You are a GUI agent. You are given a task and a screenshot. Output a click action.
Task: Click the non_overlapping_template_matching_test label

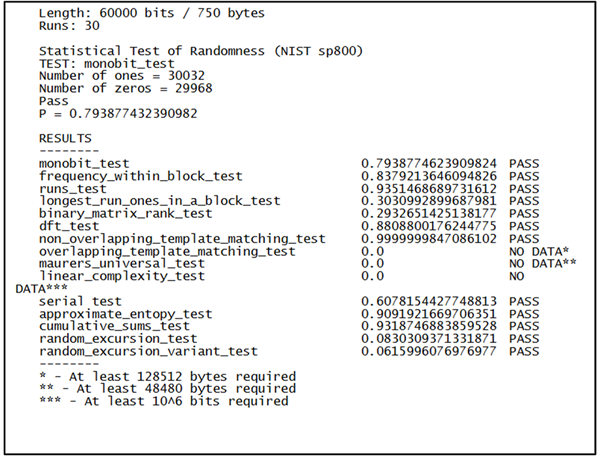(182, 239)
